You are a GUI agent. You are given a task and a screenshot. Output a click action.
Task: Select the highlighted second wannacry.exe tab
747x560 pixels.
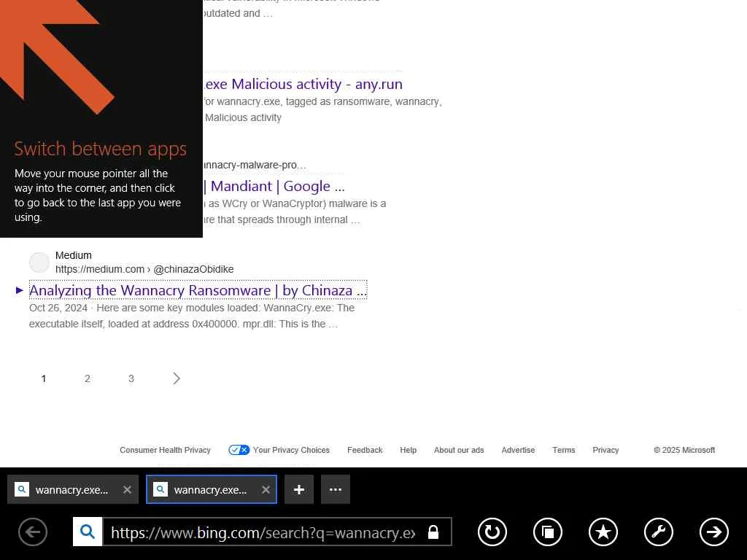pyautogui.click(x=212, y=489)
